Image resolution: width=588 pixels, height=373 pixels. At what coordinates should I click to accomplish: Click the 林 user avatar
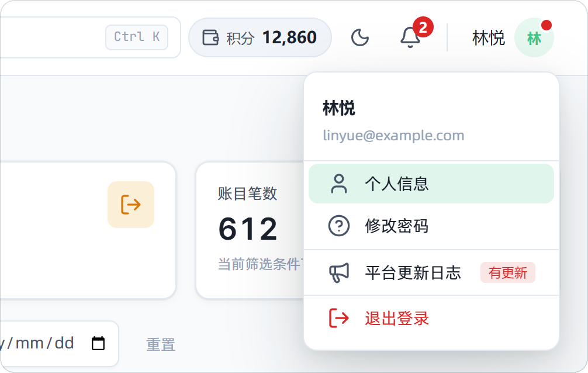[534, 38]
